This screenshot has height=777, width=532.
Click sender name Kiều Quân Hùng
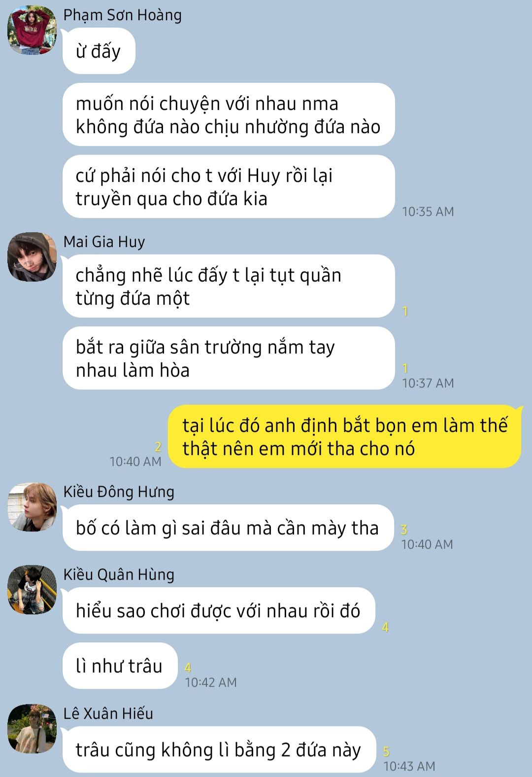click(119, 574)
